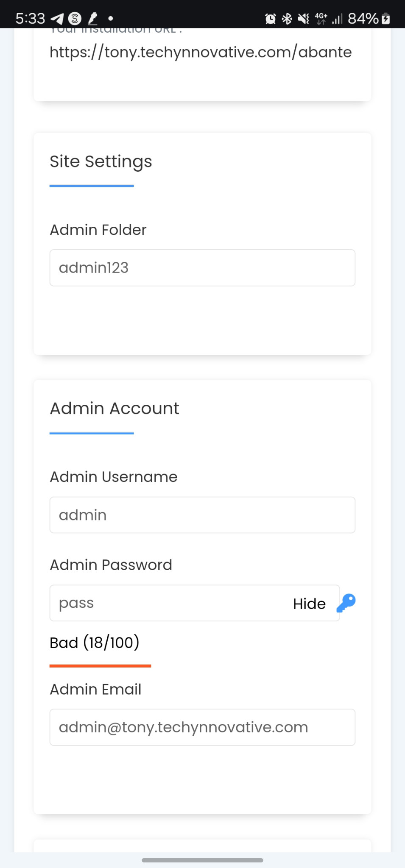
Task: Tap the pen notification icon in status bar
Action: (x=92, y=19)
